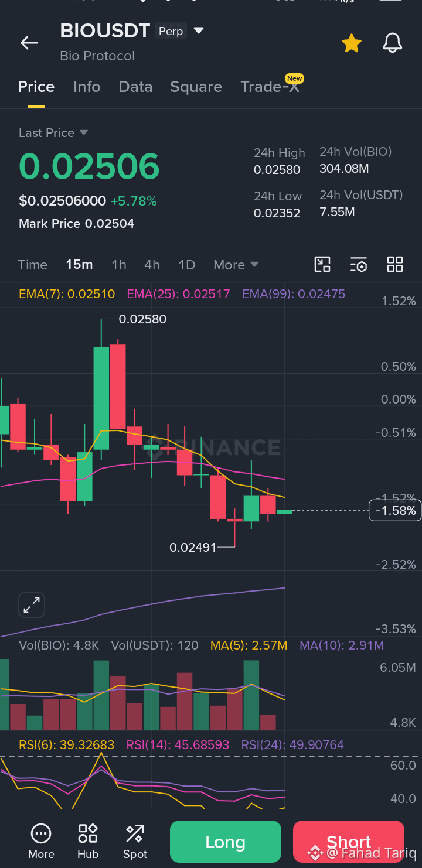Tap the MA(10): 2.91M volume label
The width and height of the screenshot is (422, 868).
342,645
